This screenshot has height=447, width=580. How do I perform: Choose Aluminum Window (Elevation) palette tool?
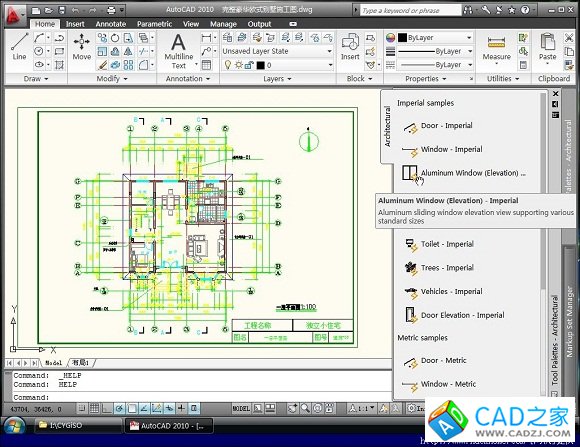(x=464, y=173)
